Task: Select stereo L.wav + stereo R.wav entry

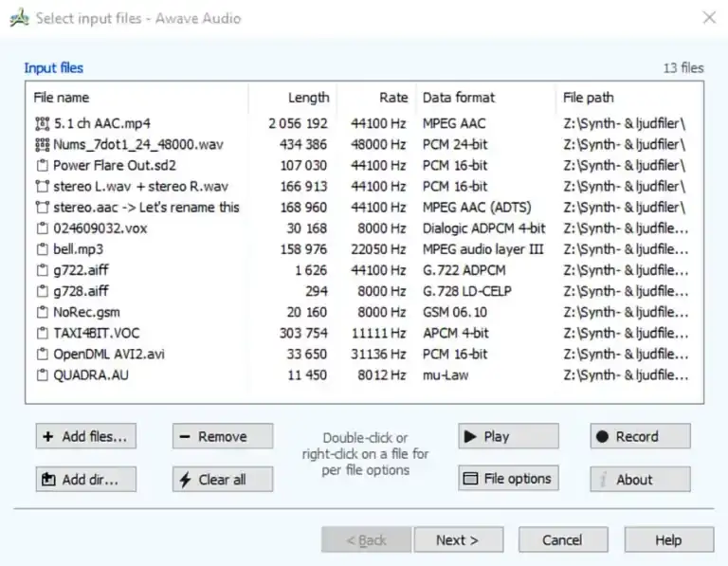Action: pyautogui.click(x=140, y=186)
